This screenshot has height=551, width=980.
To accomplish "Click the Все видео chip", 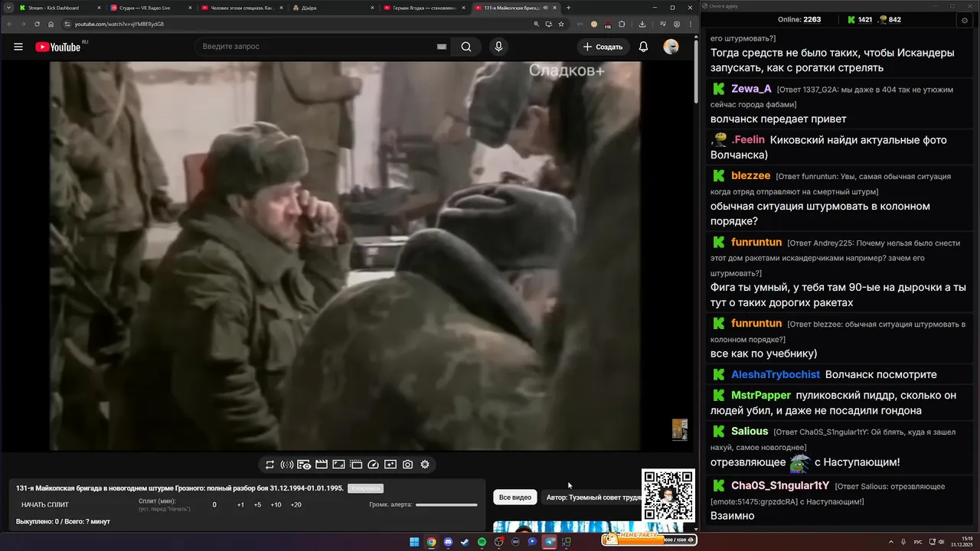I will [515, 497].
